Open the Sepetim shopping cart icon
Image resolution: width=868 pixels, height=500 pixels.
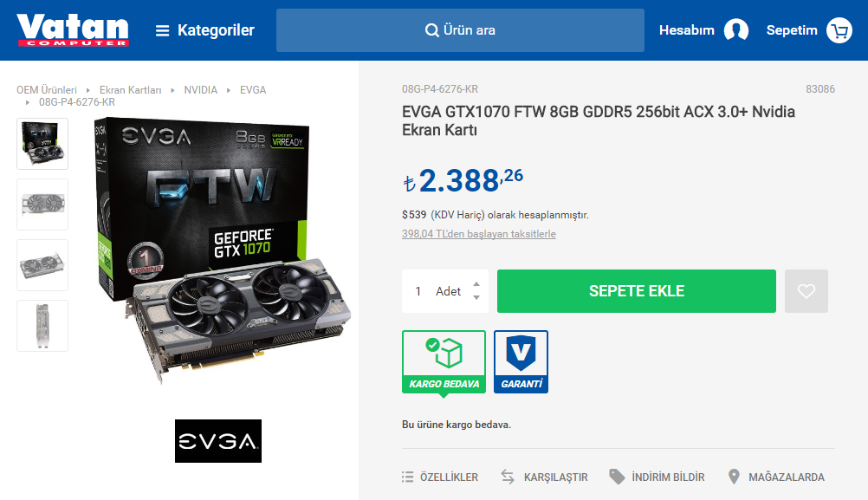coord(839,30)
